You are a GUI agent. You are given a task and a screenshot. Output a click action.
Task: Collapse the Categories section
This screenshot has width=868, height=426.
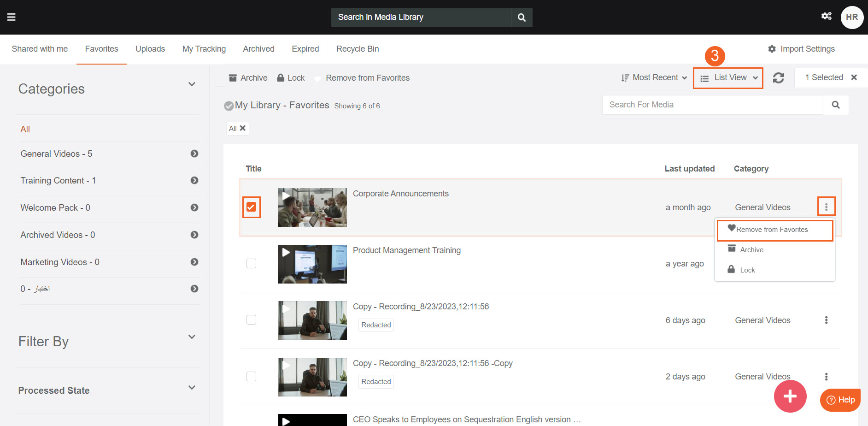click(x=192, y=84)
